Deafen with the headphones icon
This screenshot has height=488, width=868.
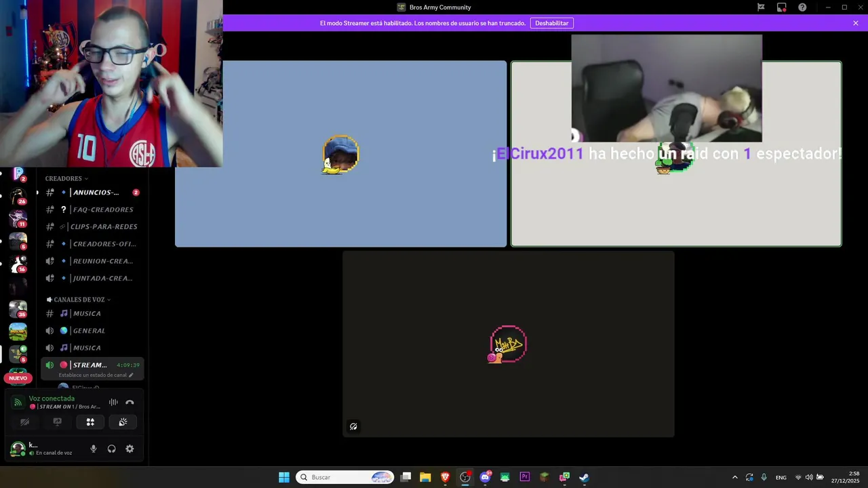pyautogui.click(x=112, y=449)
